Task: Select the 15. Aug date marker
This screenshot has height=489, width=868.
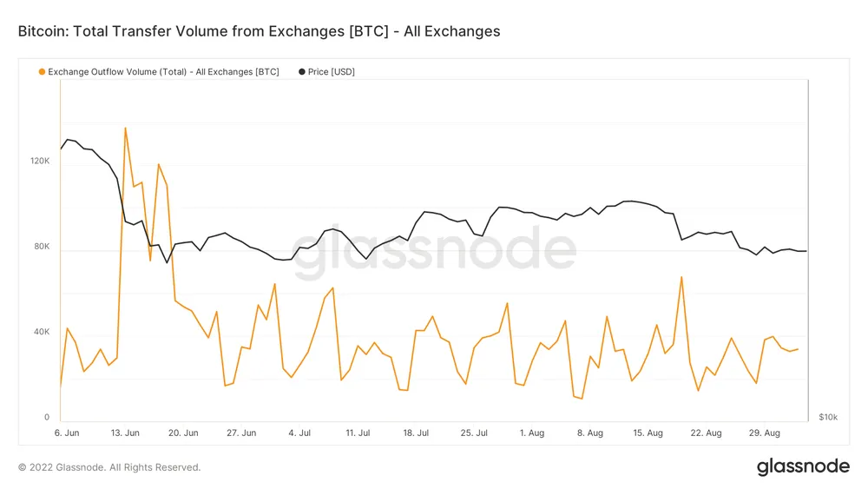Action: click(648, 433)
